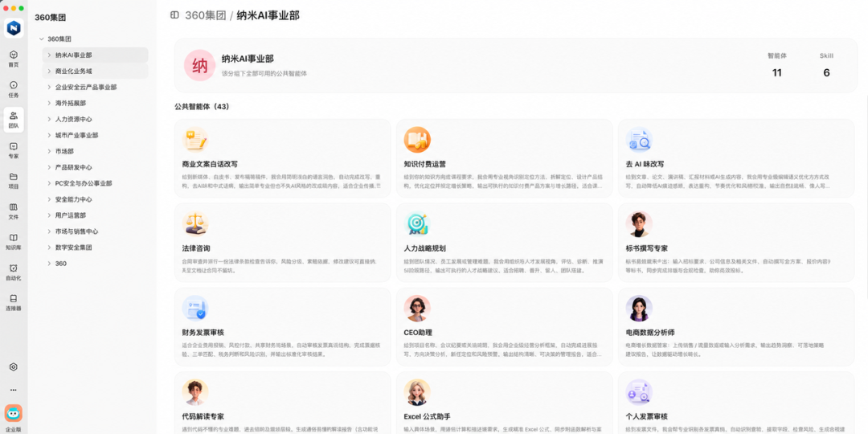
Task: Click the 代码解读专家 avatar
Action: [x=195, y=392]
